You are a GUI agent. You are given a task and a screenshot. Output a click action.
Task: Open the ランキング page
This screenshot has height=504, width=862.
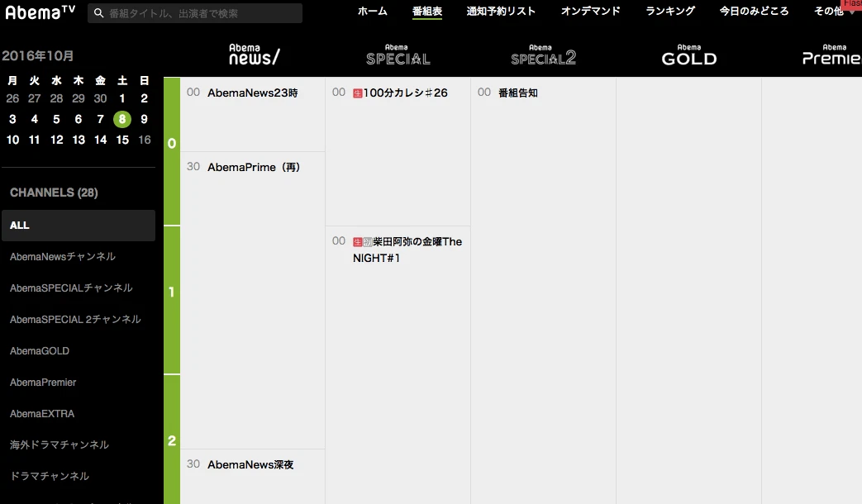click(x=670, y=11)
